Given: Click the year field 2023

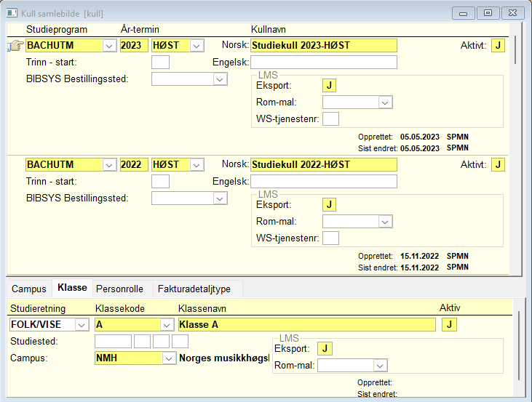Looking at the screenshot, I should pos(134,45).
